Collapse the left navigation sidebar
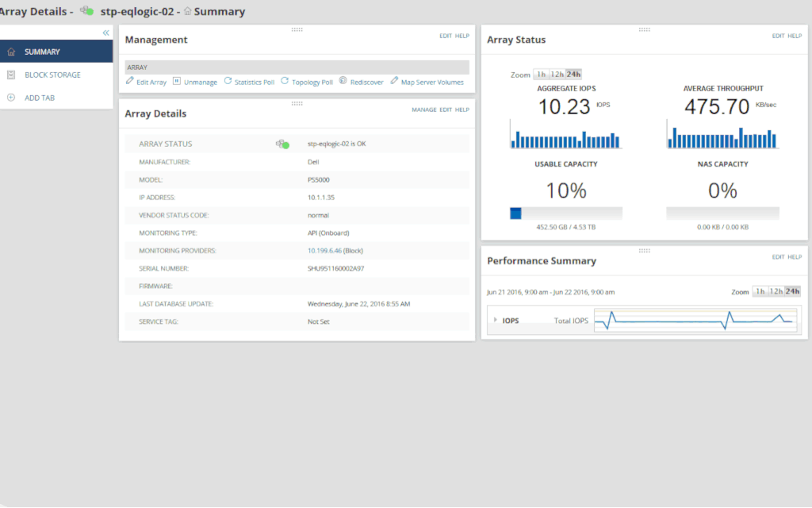This screenshot has width=812, height=508. pos(105,33)
